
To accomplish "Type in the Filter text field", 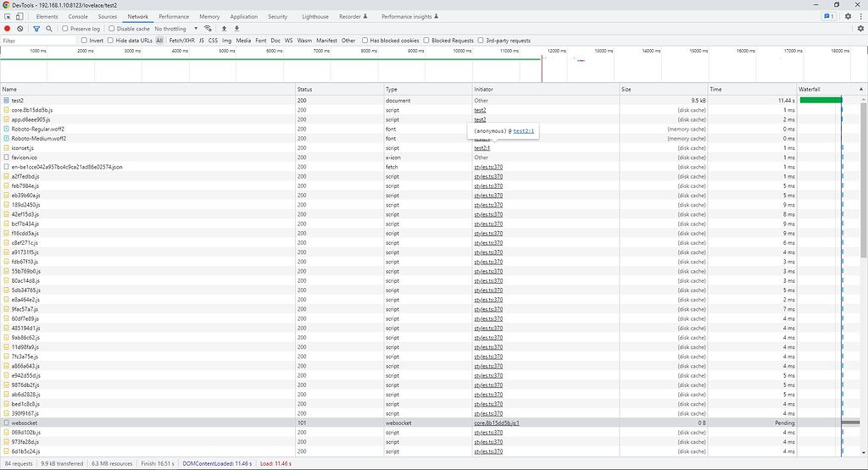I will (x=38, y=41).
